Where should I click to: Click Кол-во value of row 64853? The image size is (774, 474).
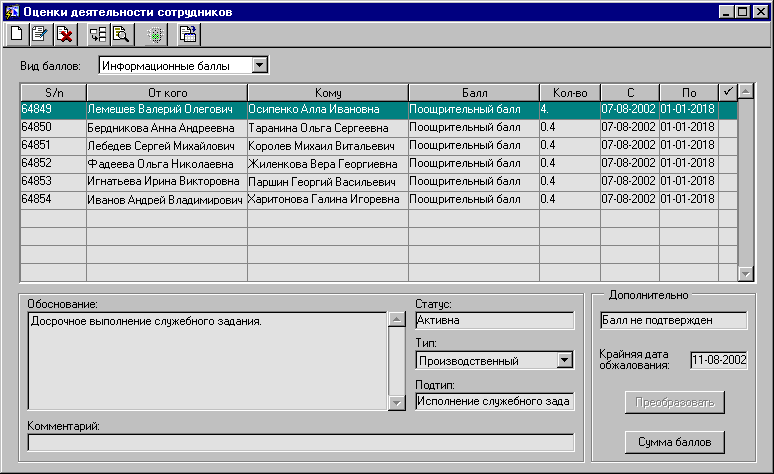tap(570, 182)
